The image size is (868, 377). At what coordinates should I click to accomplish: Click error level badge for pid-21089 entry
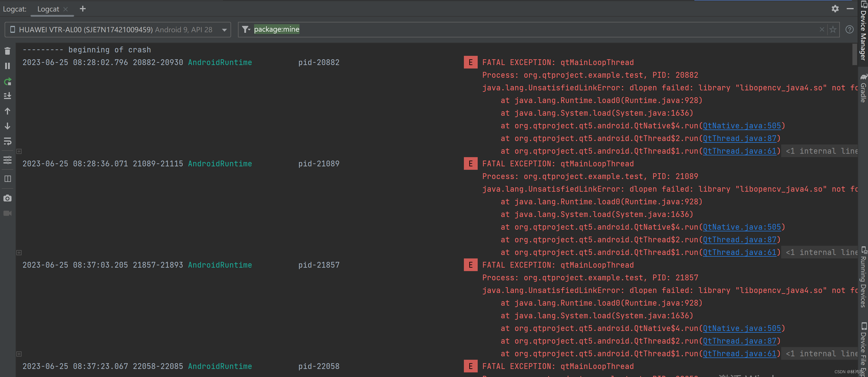coord(471,163)
